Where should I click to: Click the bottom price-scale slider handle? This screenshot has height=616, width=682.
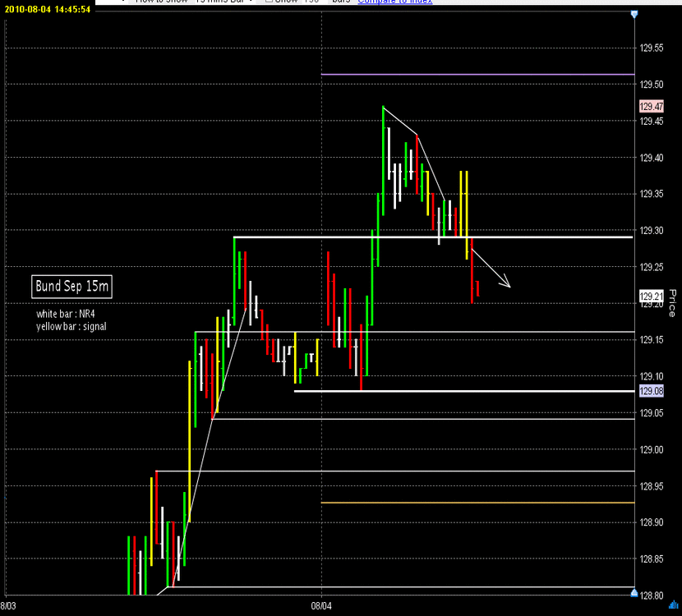[x=634, y=592]
